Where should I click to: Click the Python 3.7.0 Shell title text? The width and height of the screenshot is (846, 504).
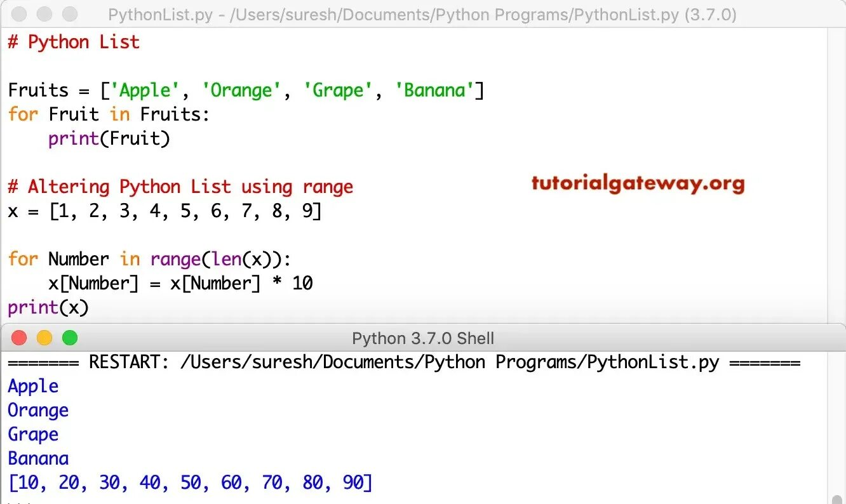point(423,338)
